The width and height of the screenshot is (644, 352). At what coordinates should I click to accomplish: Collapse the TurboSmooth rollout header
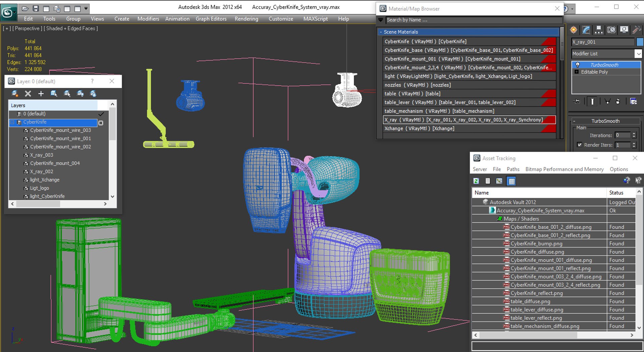click(x=605, y=121)
